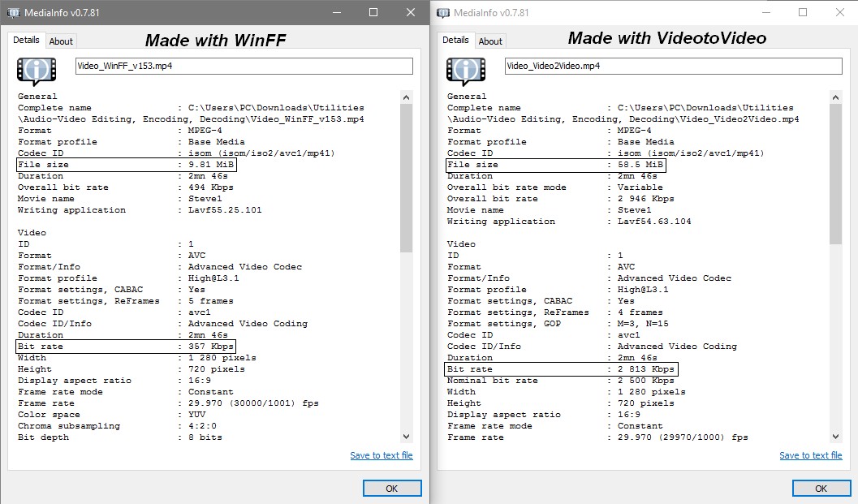Click '29.970 (30000/1001) fps' frame rate value
This screenshot has width=858, height=504.
tap(253, 403)
